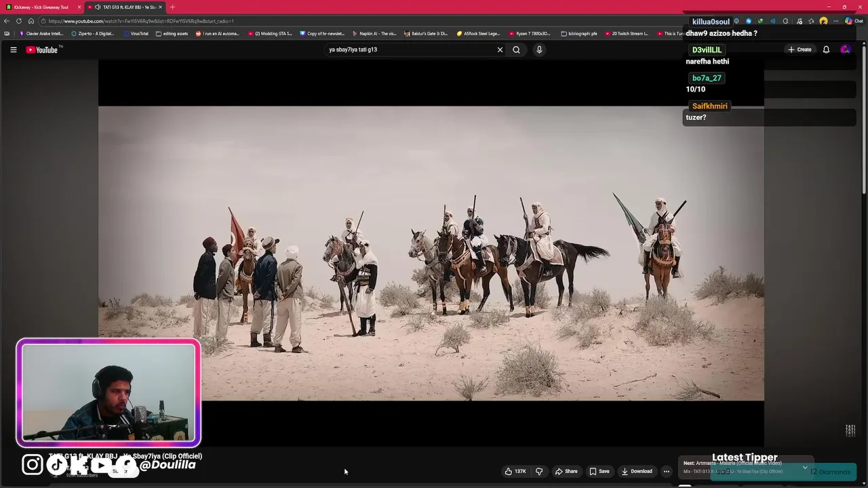Open Modding GTA S... bookmark
This screenshot has height=488, width=868.
270,33
